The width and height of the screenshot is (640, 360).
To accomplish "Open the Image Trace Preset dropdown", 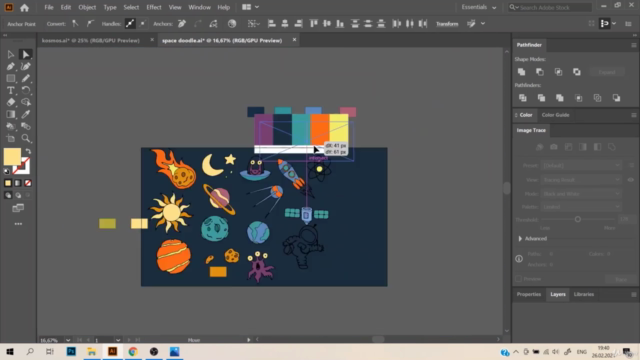I will (581, 165).
